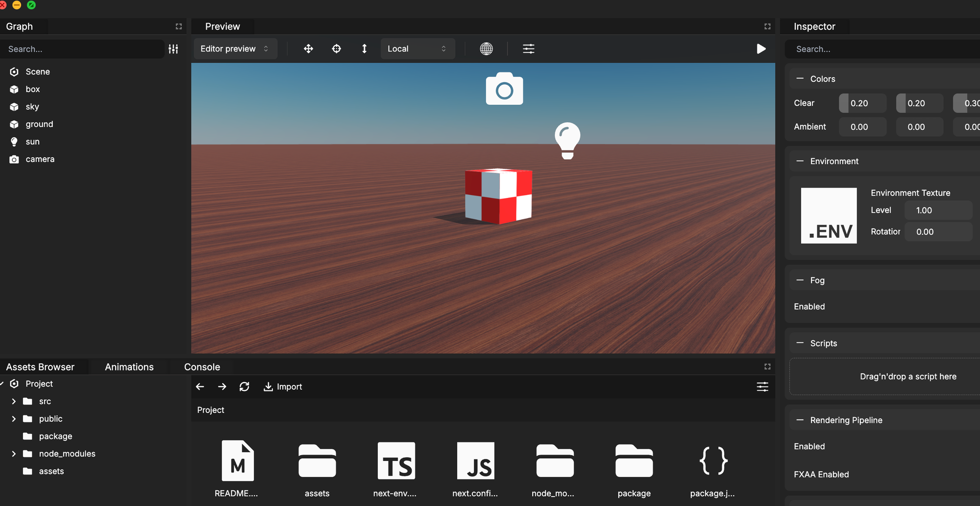
Task: Collapse the Environment section
Action: click(x=800, y=161)
